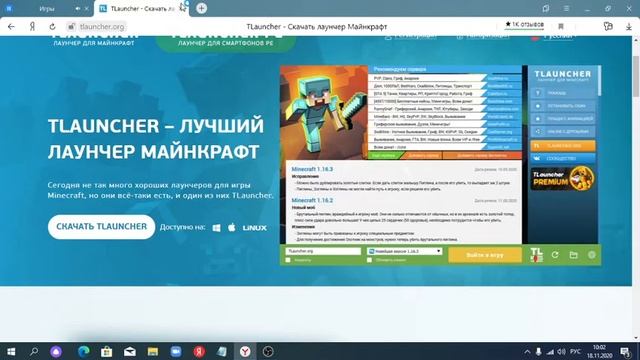
Task: Open Microsoft Store from taskbar
Action: click(x=107, y=351)
